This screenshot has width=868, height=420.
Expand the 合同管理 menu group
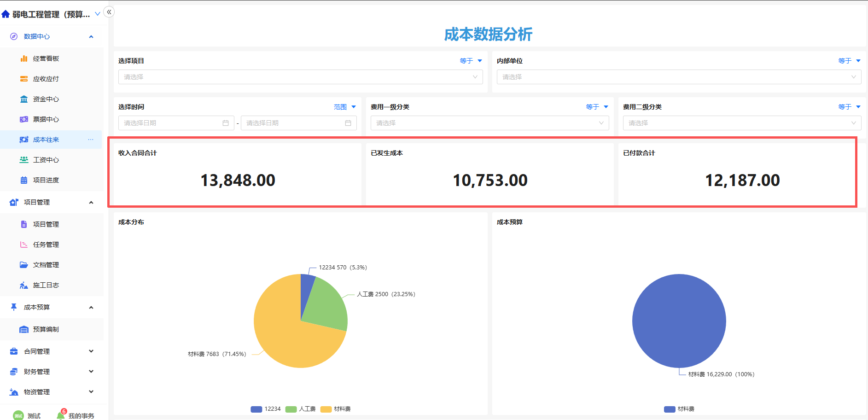(x=52, y=351)
